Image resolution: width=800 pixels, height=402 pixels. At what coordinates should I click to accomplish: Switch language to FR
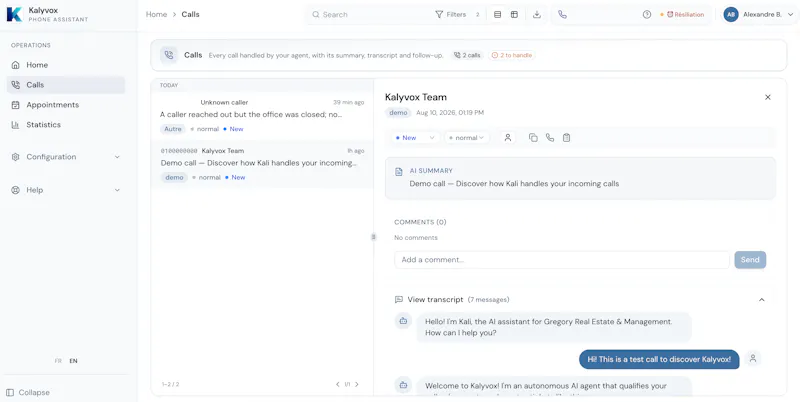[x=58, y=361]
